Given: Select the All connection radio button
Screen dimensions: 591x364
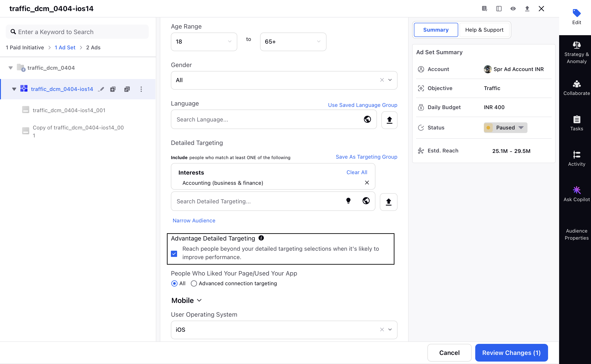Looking at the screenshot, I should pyautogui.click(x=174, y=283).
